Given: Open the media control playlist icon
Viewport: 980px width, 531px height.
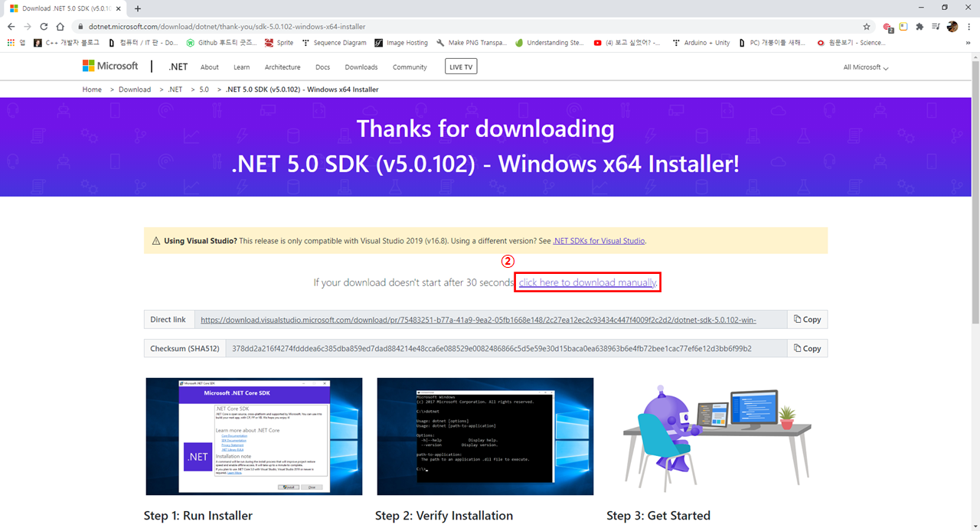Looking at the screenshot, I should 936,26.
